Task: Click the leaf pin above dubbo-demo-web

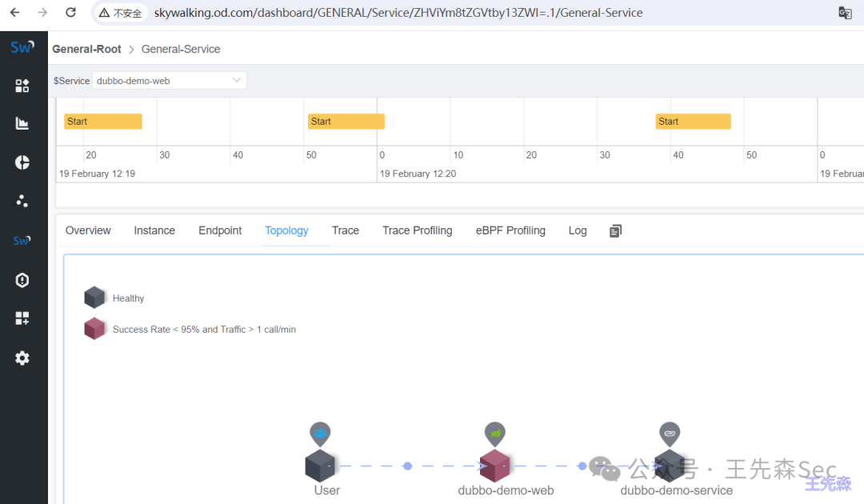Action: [x=495, y=434]
